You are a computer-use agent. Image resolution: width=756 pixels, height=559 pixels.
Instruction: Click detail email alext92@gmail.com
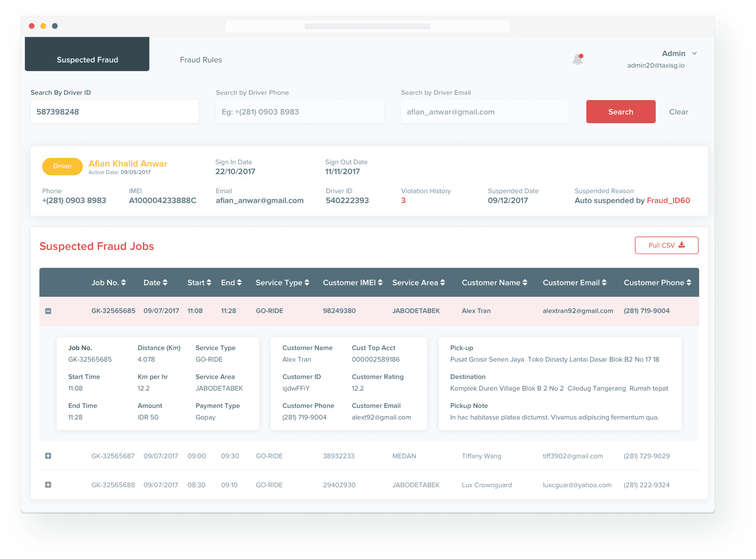point(382,417)
